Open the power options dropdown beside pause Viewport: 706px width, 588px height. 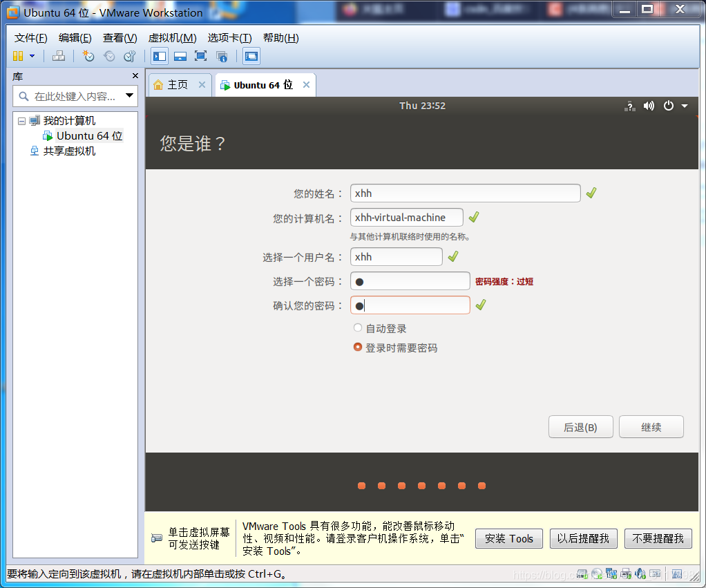pyautogui.click(x=32, y=56)
